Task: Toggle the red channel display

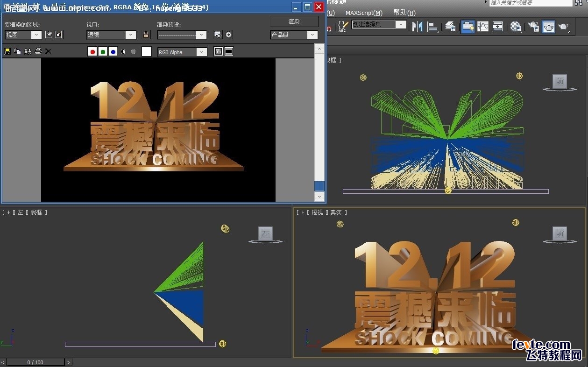Action: click(x=93, y=51)
